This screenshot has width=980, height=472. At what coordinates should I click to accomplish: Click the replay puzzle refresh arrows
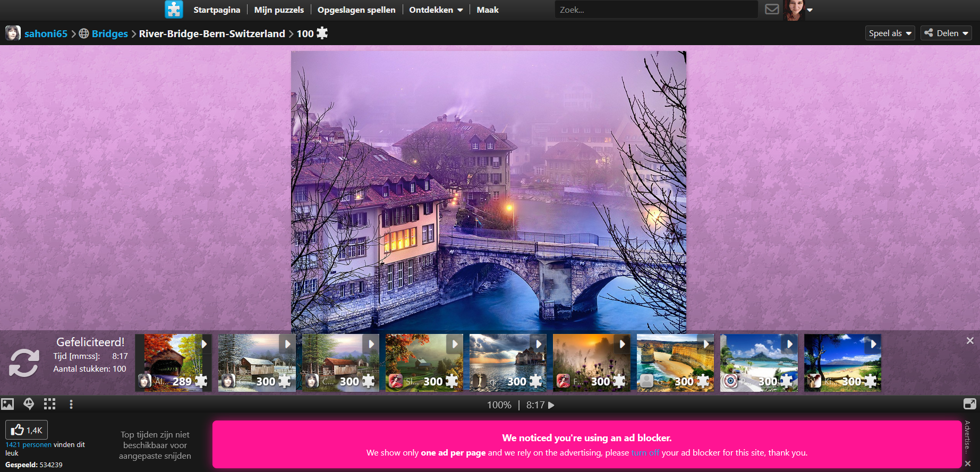coord(24,363)
